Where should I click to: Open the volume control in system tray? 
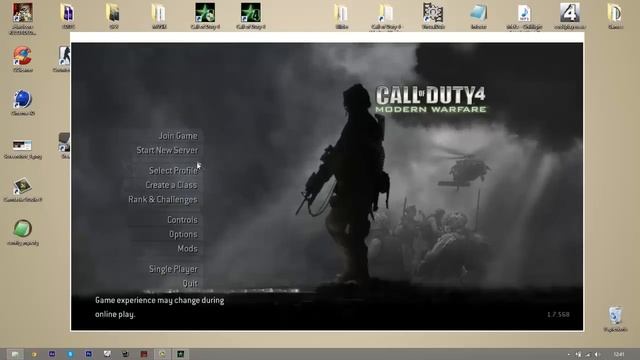pyautogui.click(x=597, y=354)
